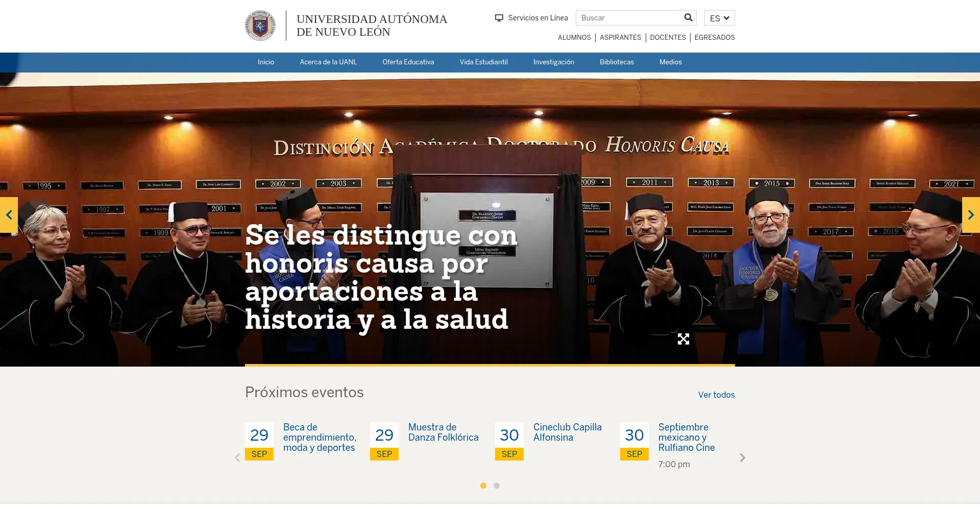Click Ver todos events link
The image size is (980, 507).
point(717,395)
